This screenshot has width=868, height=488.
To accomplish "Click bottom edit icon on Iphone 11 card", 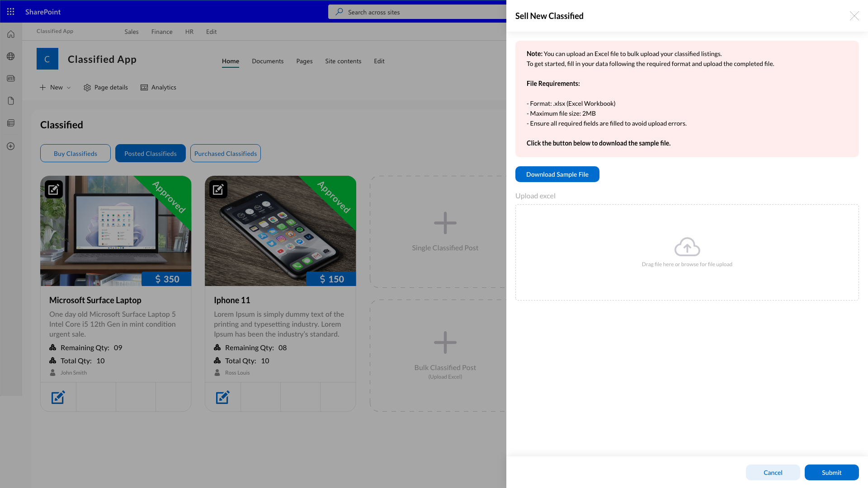I will coord(223,397).
